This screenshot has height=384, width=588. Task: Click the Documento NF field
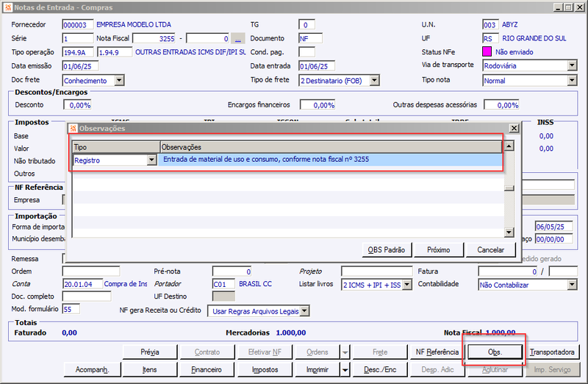click(x=310, y=38)
